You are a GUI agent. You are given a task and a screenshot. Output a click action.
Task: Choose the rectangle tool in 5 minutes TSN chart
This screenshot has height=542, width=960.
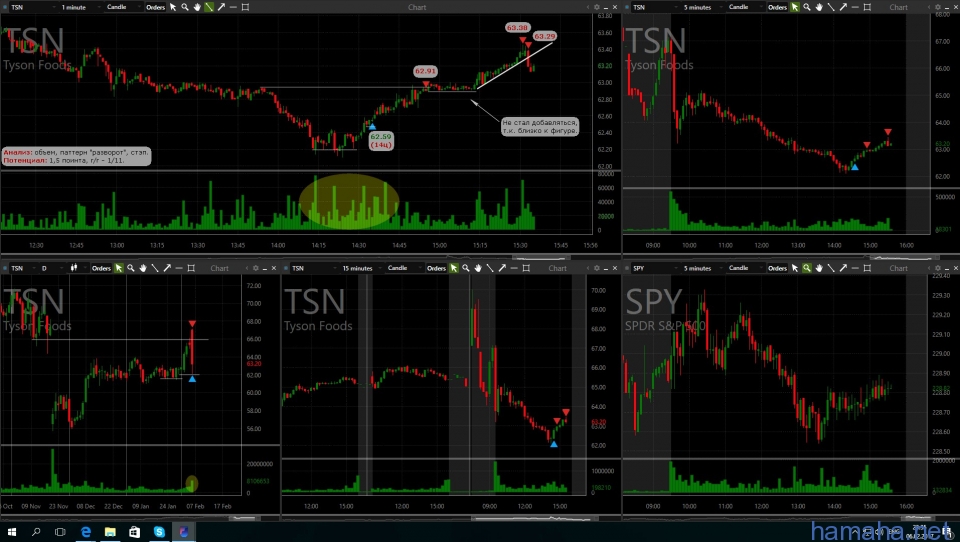(867, 7)
